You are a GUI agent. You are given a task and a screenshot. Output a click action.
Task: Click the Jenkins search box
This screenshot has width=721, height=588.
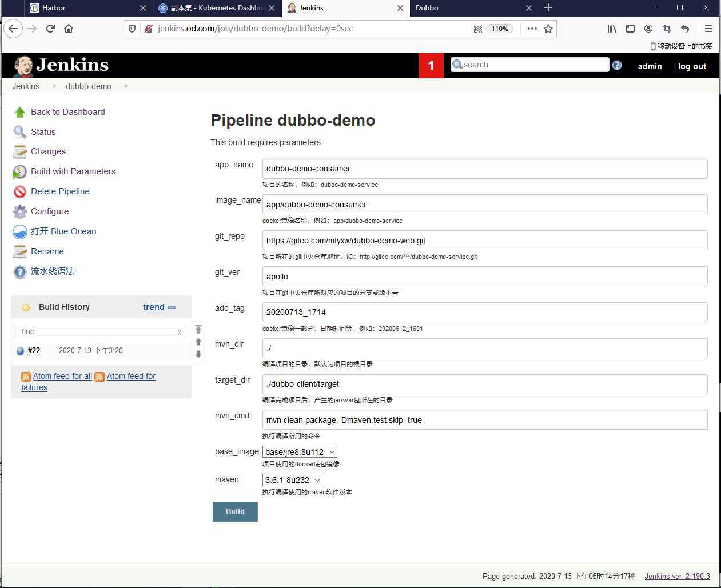click(530, 65)
